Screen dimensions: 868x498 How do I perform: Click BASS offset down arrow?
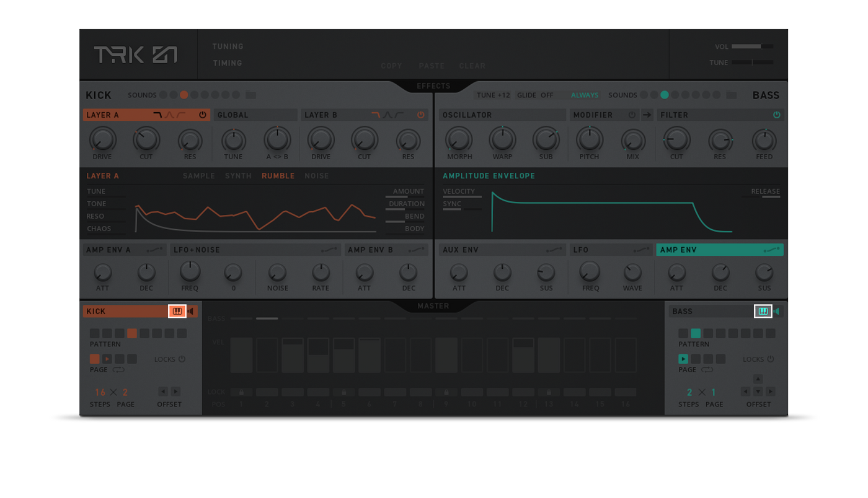tap(758, 391)
